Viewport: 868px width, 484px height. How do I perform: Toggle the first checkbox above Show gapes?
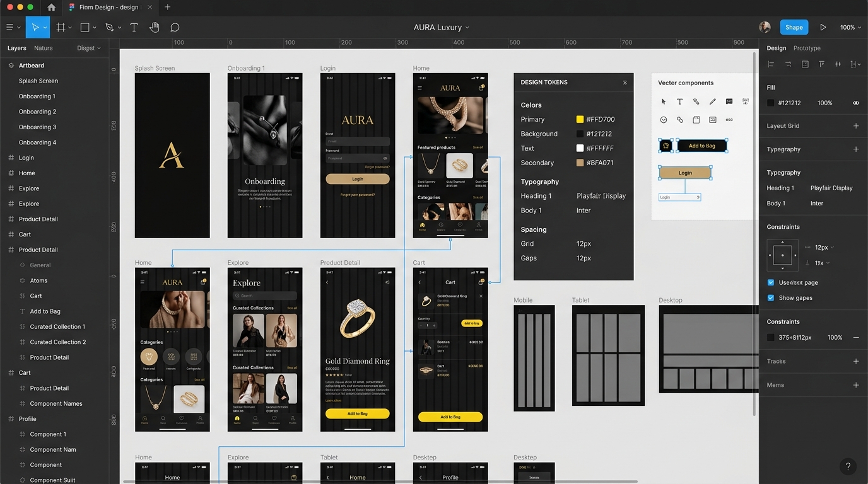[x=771, y=282]
